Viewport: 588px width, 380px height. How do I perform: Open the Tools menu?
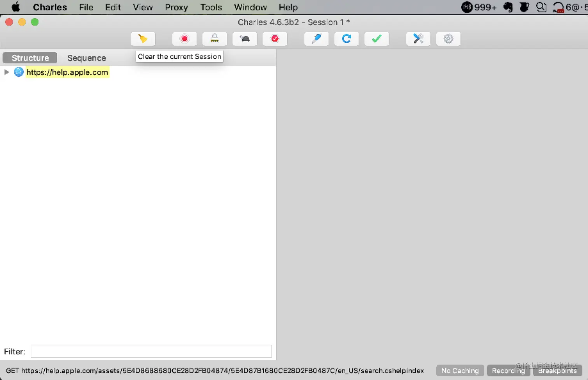211,7
